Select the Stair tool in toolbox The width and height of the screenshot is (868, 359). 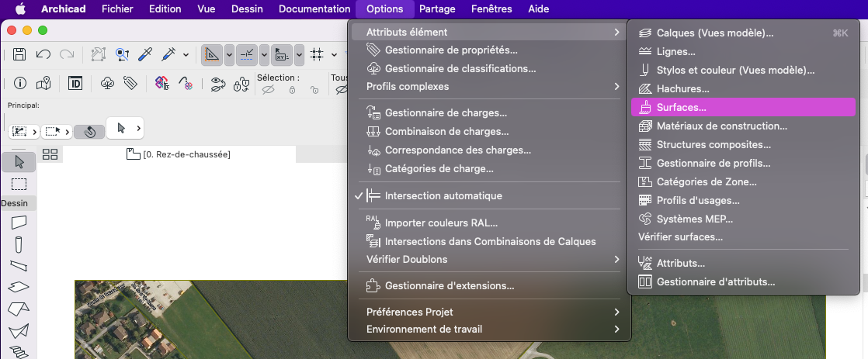(19, 352)
